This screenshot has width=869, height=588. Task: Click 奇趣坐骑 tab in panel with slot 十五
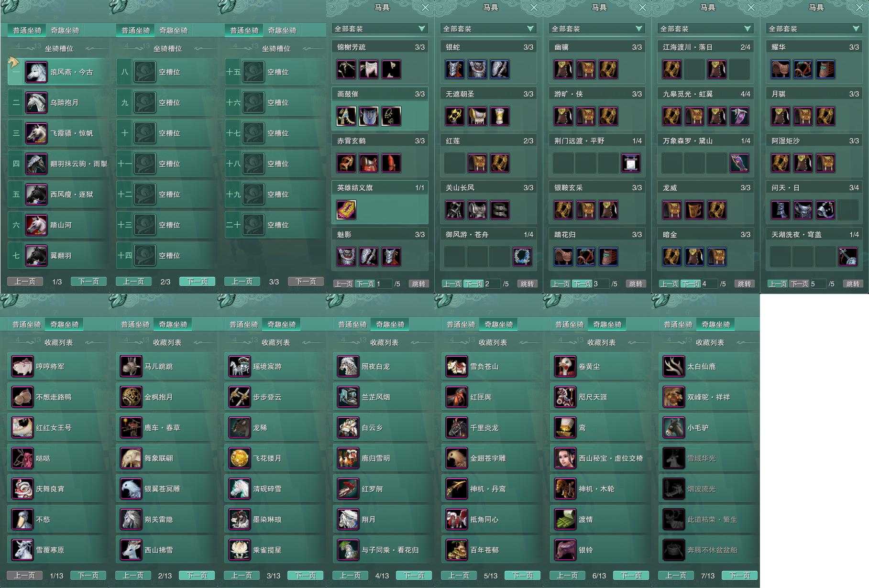click(x=282, y=30)
